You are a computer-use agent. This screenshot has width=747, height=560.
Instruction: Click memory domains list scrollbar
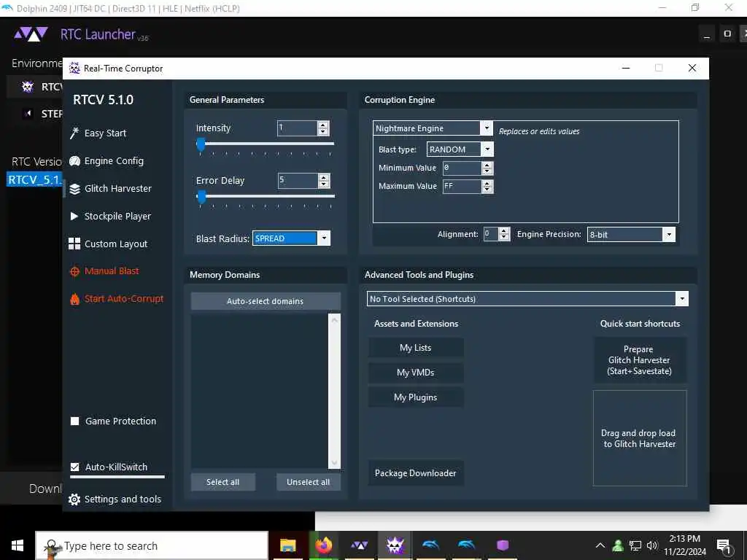334,391
